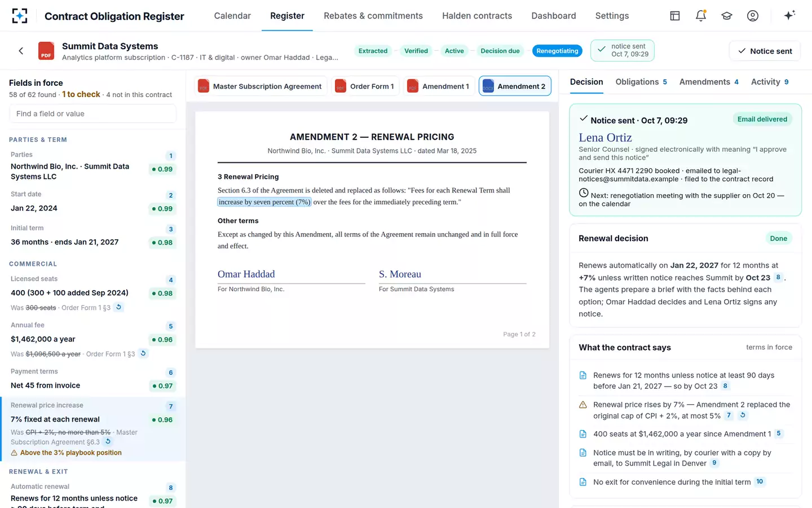
Task: Click the history icon beside Order Form 1 §3 under Licensed seats
Action: (x=118, y=307)
